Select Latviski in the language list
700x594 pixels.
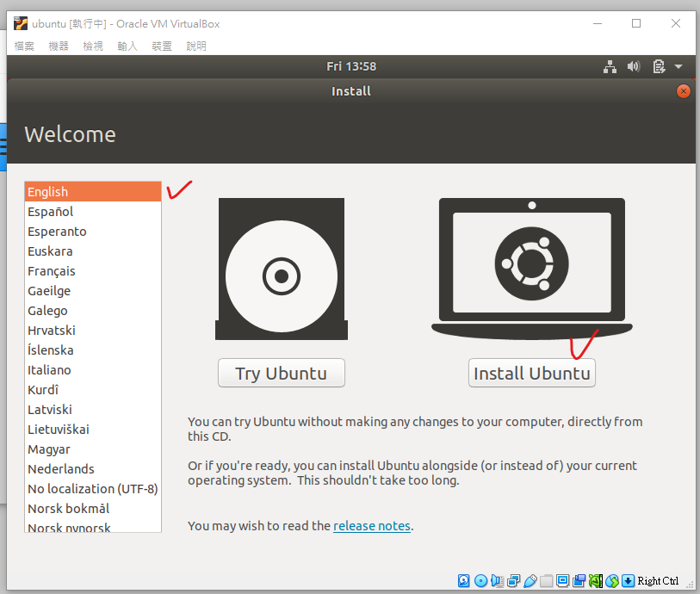click(x=93, y=409)
